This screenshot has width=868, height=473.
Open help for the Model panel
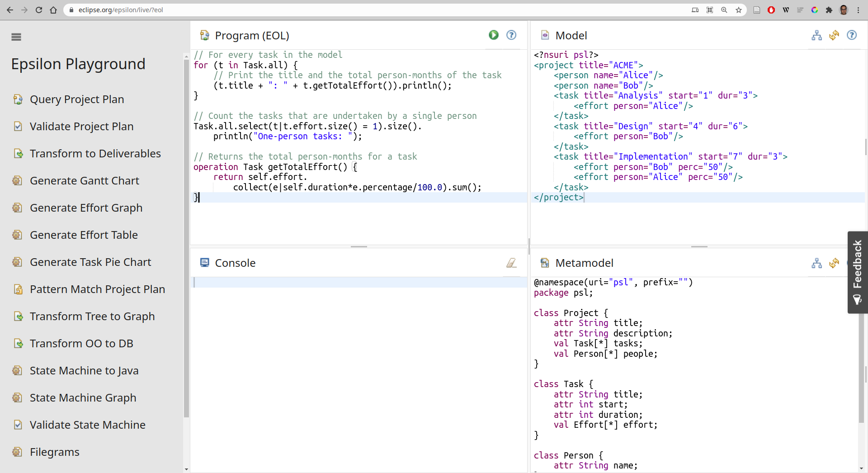click(x=852, y=35)
